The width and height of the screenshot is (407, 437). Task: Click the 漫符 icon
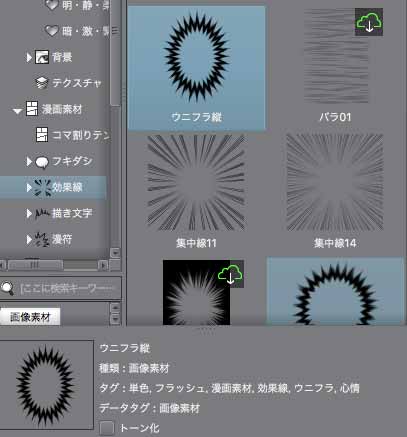42,239
